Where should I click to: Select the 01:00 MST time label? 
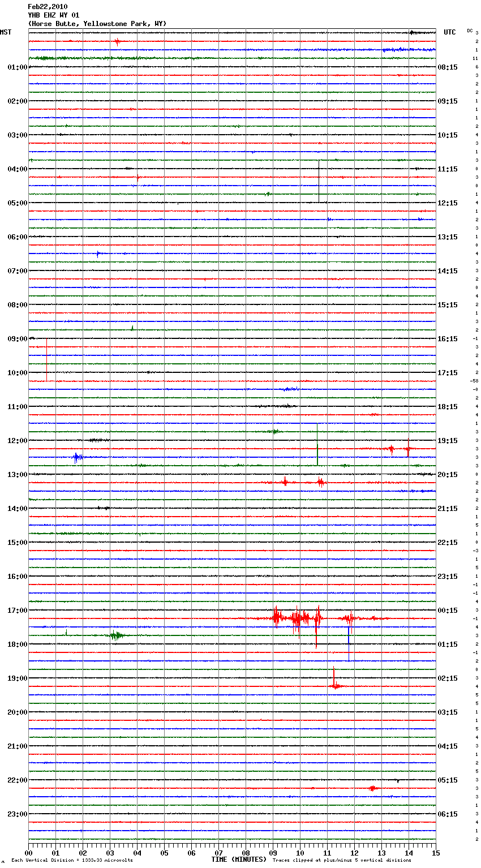[x=17, y=67]
